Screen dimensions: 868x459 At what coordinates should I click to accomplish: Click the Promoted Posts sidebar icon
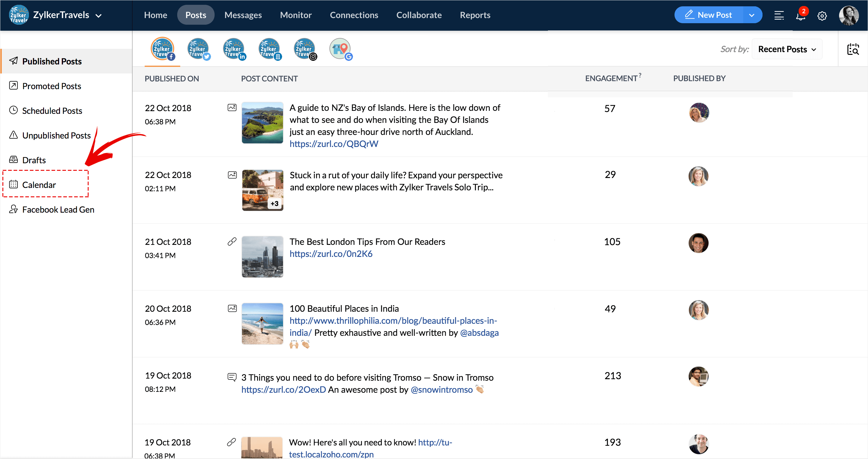point(13,86)
